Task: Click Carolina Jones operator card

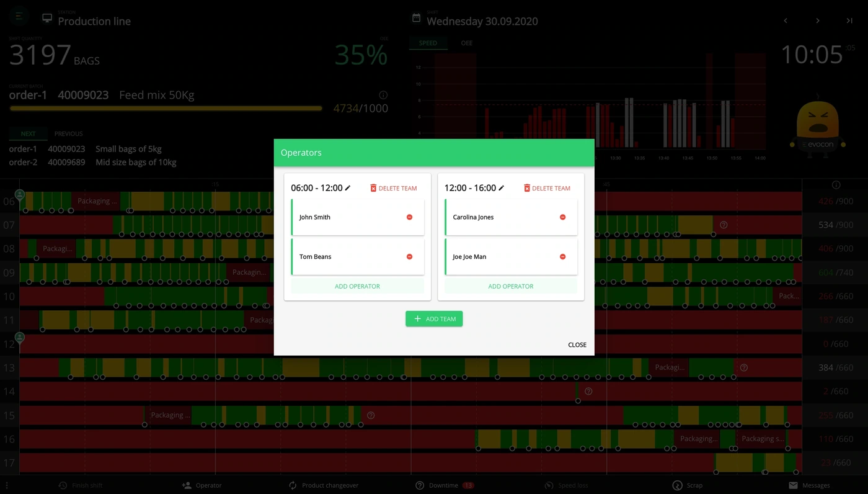Action: pyautogui.click(x=511, y=217)
